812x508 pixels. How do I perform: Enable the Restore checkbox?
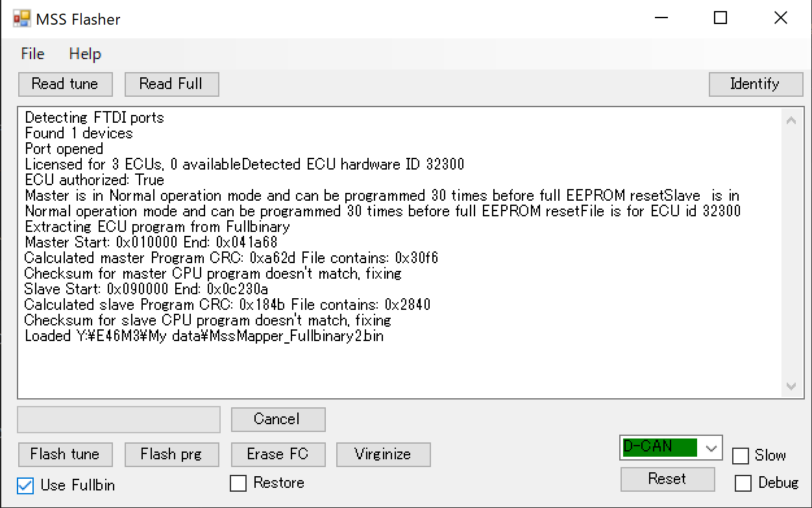pos(238,483)
